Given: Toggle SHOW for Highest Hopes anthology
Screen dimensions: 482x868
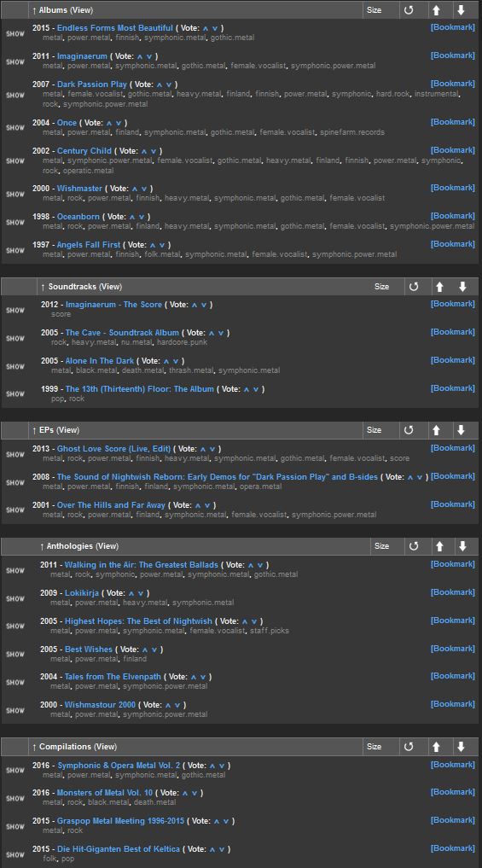Looking at the screenshot, I should pyautogui.click(x=15, y=626).
